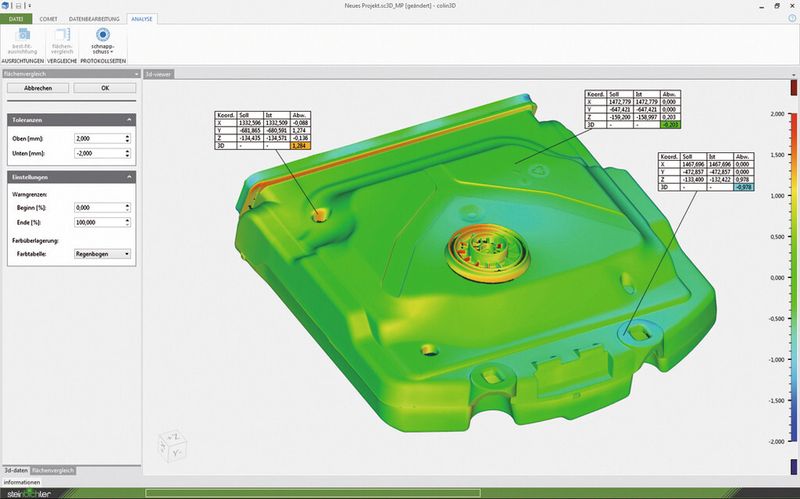The width and height of the screenshot is (800, 499).
Task: Click the Ende [%] spinner arrows
Action: pyautogui.click(x=128, y=222)
